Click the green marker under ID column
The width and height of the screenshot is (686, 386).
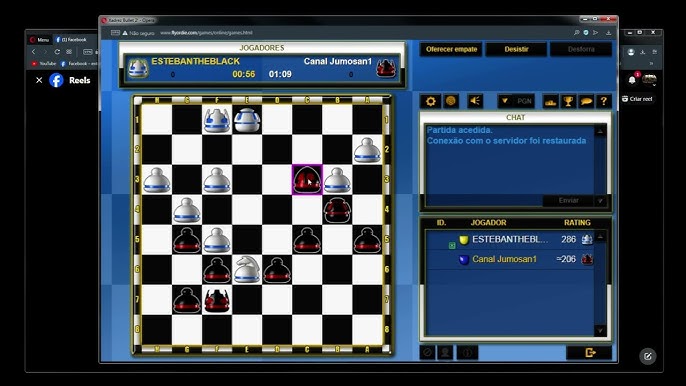452,246
